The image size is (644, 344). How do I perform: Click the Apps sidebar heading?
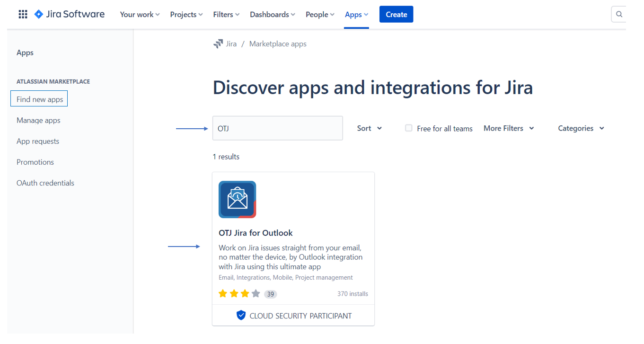click(x=25, y=53)
